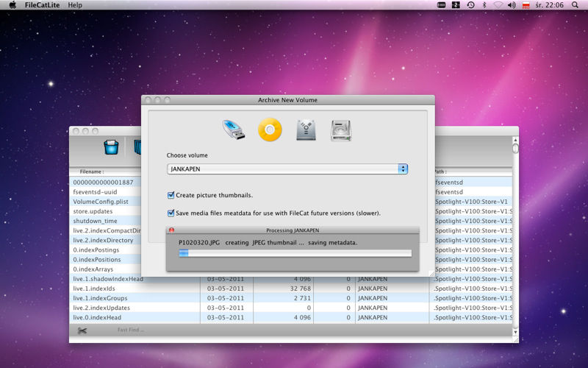Image resolution: width=588 pixels, height=368 pixels.
Task: Open the FileCatLite menu
Action: pos(43,5)
